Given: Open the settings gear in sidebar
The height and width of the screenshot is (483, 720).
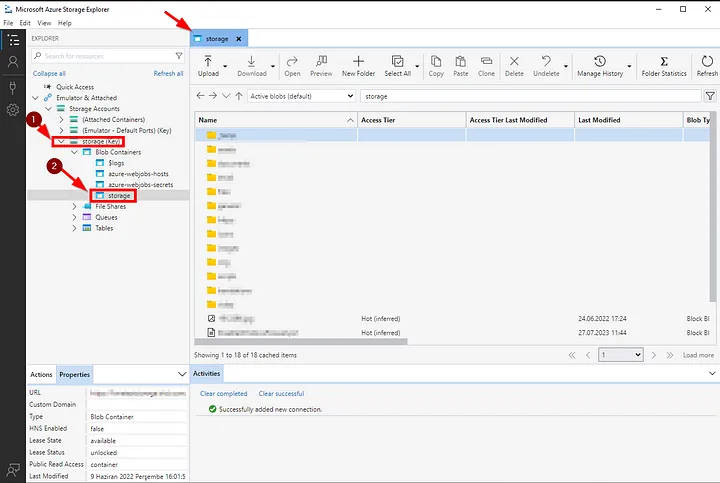Looking at the screenshot, I should (x=13, y=109).
